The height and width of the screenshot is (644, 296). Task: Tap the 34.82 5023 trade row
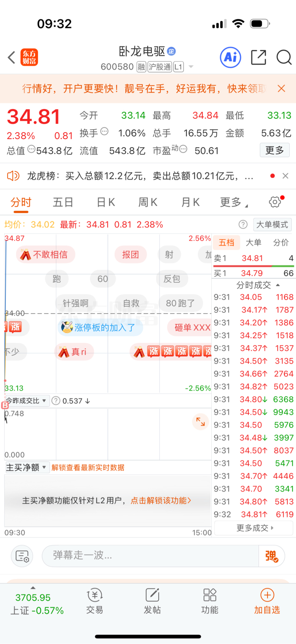click(254, 386)
